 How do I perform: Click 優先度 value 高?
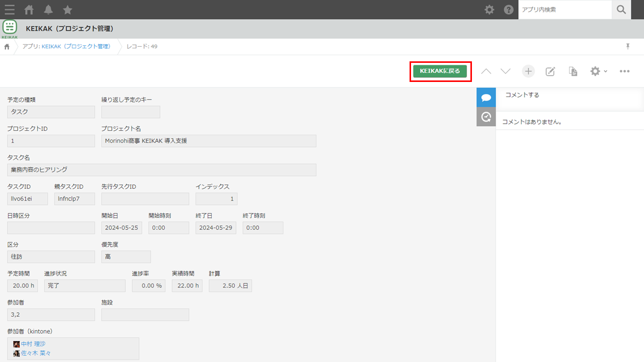point(126,257)
